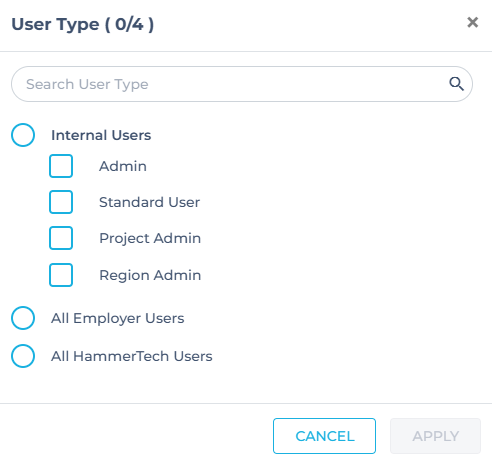492x466 pixels.
Task: Click the magnifying glass search icon
Action: 456,84
